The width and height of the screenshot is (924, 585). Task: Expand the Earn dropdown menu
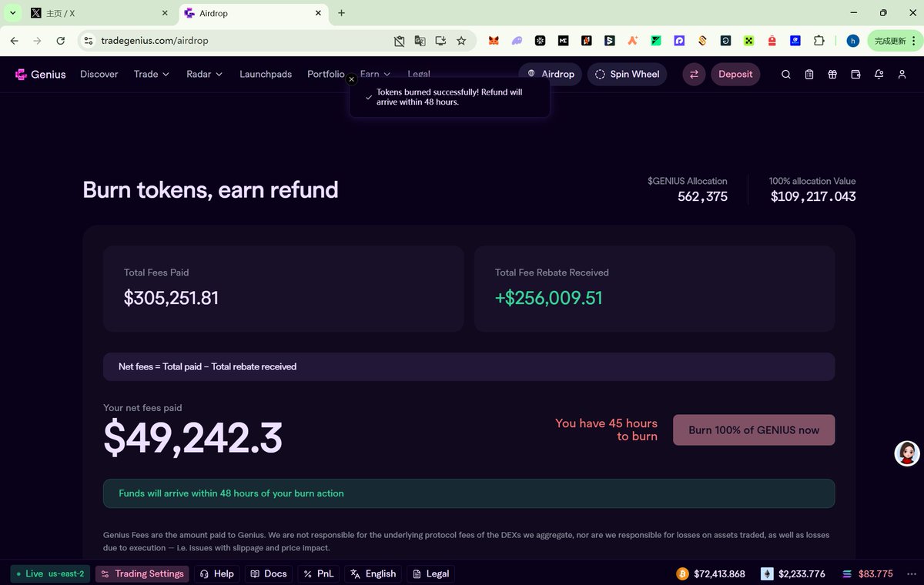376,74
